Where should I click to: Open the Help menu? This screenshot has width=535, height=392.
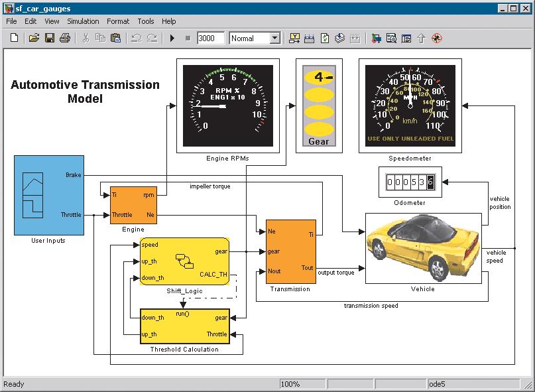[168, 21]
